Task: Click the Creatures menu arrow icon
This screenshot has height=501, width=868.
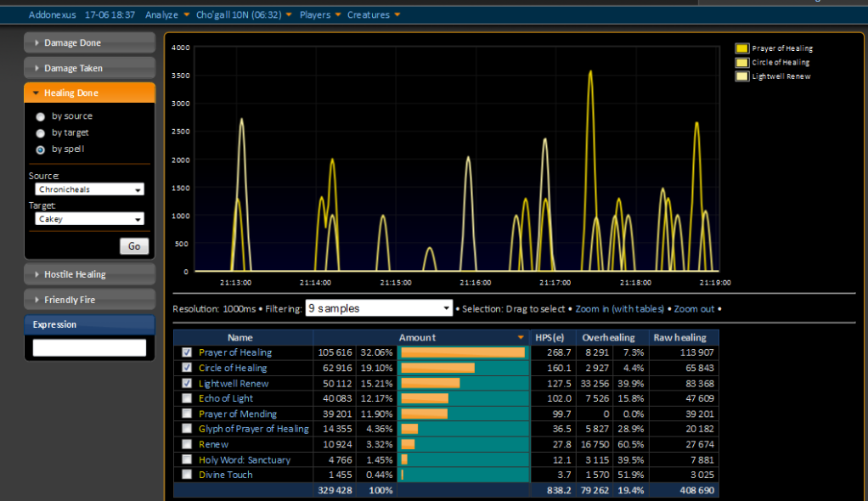Action: (397, 15)
